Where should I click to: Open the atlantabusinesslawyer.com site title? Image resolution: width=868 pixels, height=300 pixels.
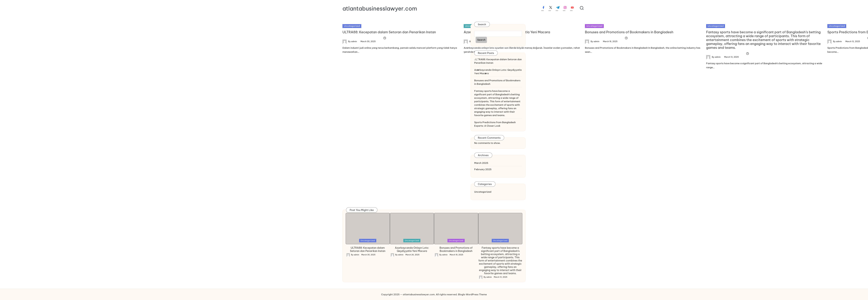coord(380,9)
